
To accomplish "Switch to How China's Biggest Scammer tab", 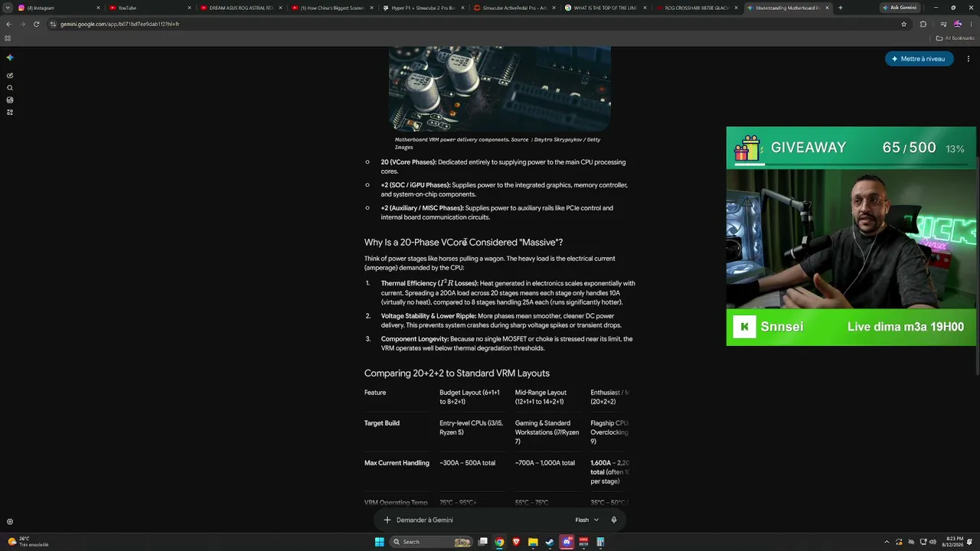I will tap(332, 8).
